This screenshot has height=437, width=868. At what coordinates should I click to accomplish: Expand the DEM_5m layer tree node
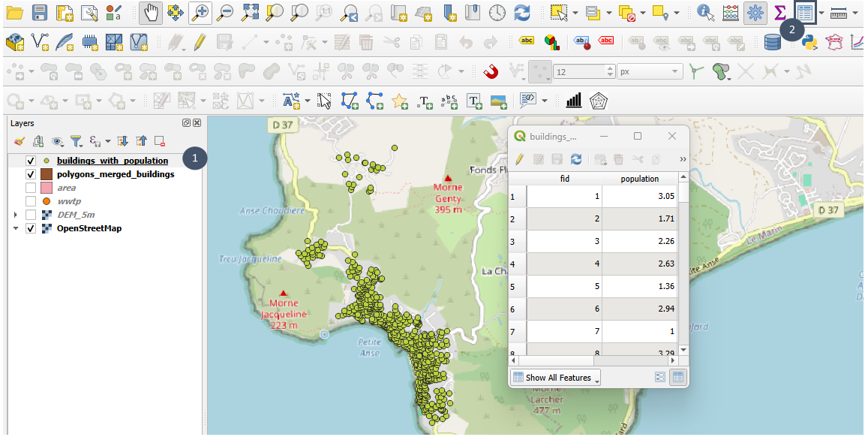point(16,215)
